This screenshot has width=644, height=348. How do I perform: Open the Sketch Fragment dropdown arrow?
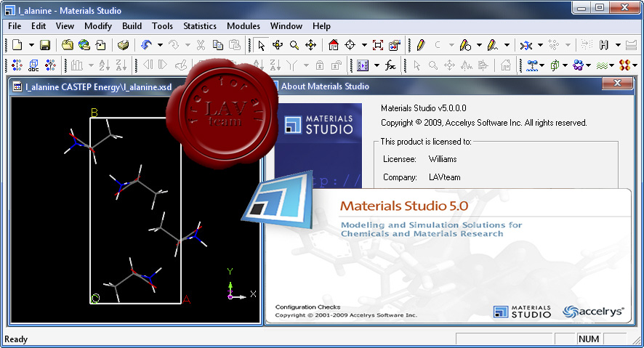(507, 45)
